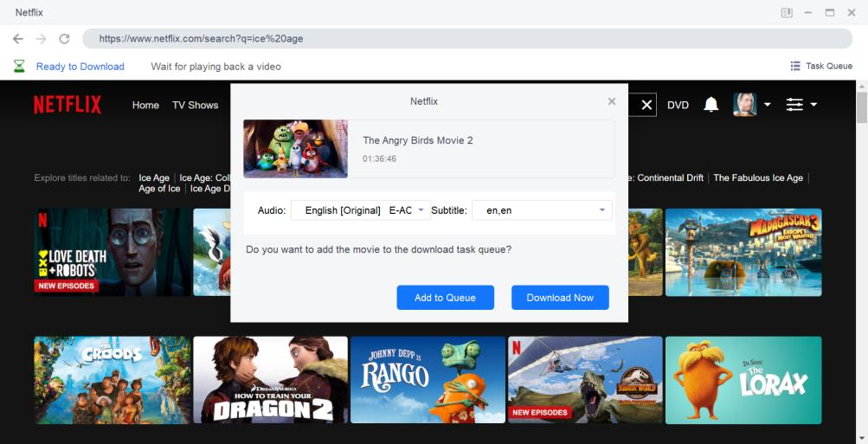Clear the Netflix search with the X icon
Image resolution: width=868 pixels, height=444 pixels.
tap(646, 105)
